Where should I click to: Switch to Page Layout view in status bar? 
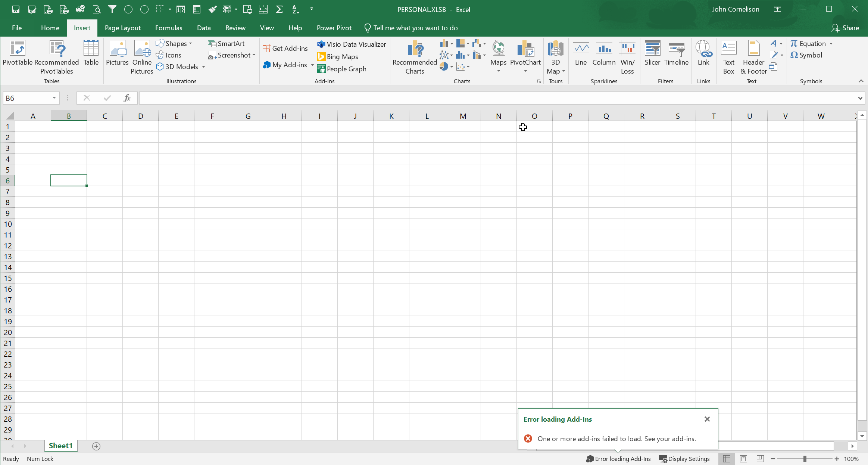point(743,459)
